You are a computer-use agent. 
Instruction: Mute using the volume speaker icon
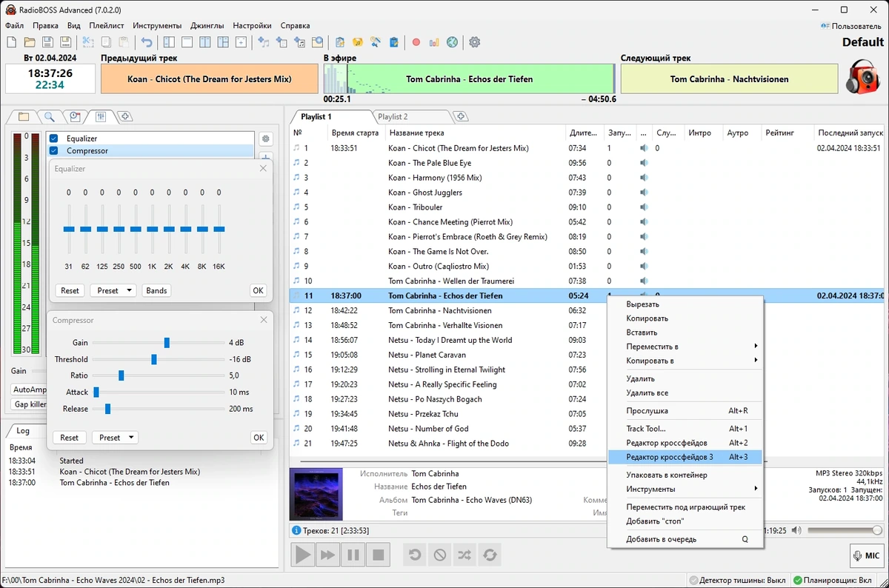click(x=796, y=530)
